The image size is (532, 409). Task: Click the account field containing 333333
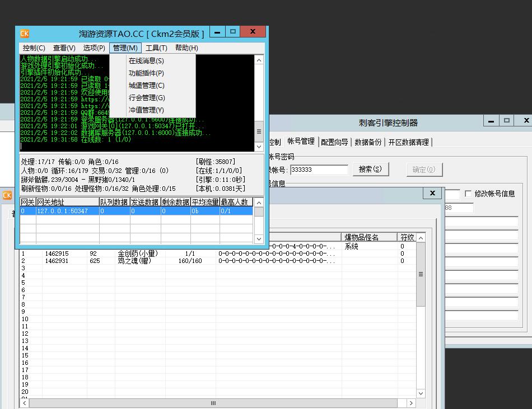[319, 170]
